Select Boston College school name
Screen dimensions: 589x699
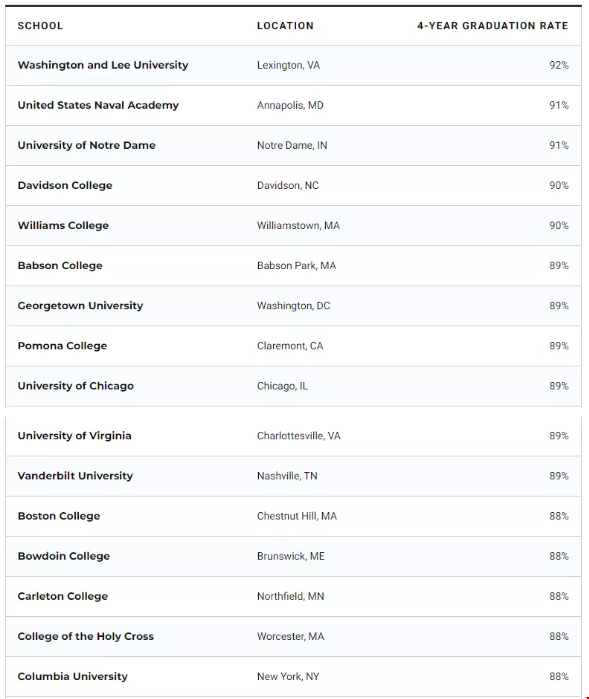click(59, 516)
